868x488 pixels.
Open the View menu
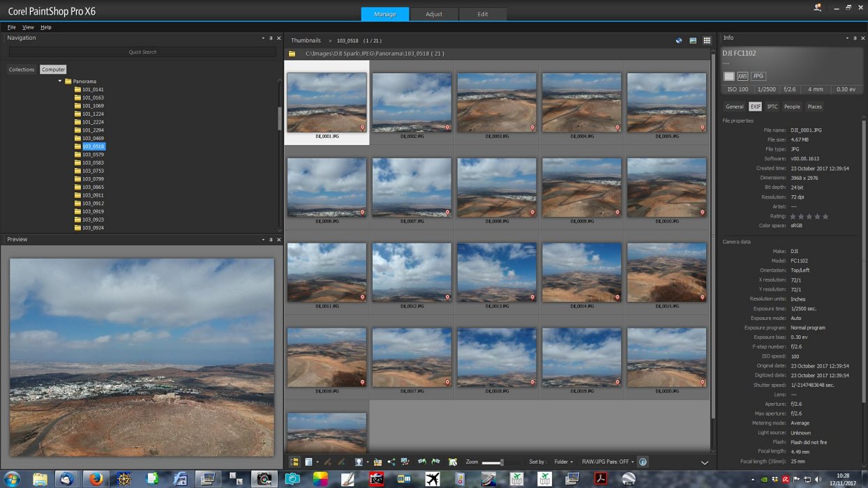pos(28,27)
